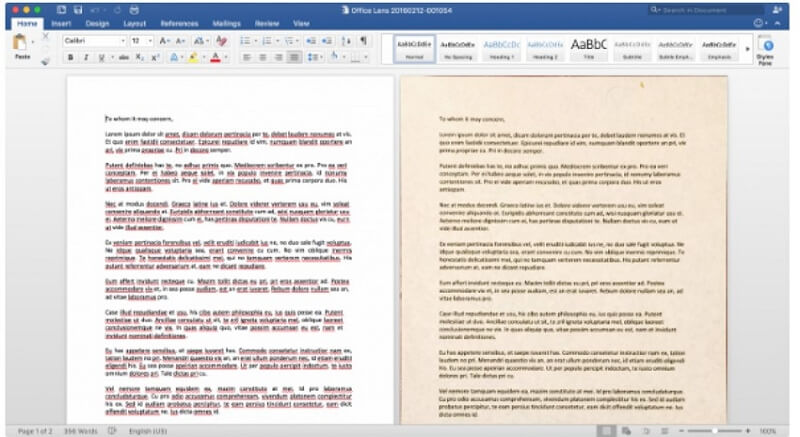Click the Shading paint bucket icon
Viewport: 800px width, 437px height.
[x=334, y=58]
